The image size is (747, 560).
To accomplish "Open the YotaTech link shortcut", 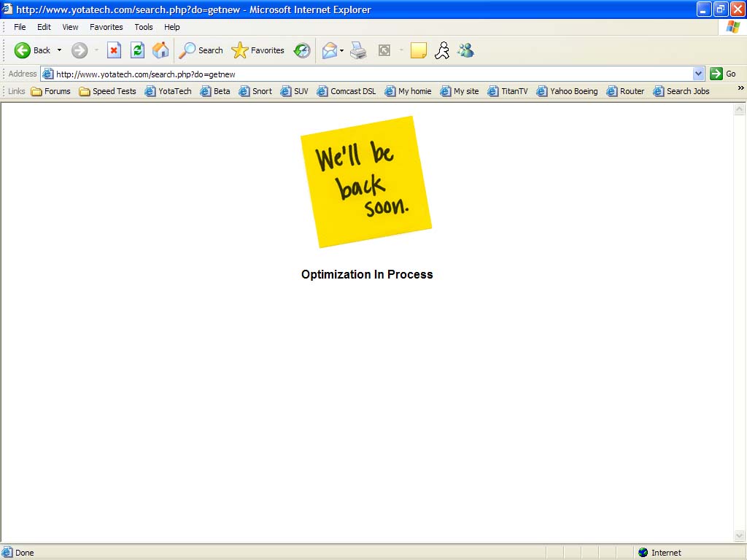I will [169, 91].
